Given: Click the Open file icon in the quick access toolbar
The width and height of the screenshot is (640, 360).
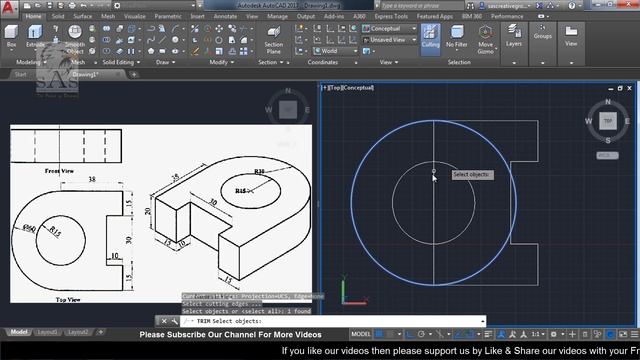Looking at the screenshot, I should [x=38, y=6].
